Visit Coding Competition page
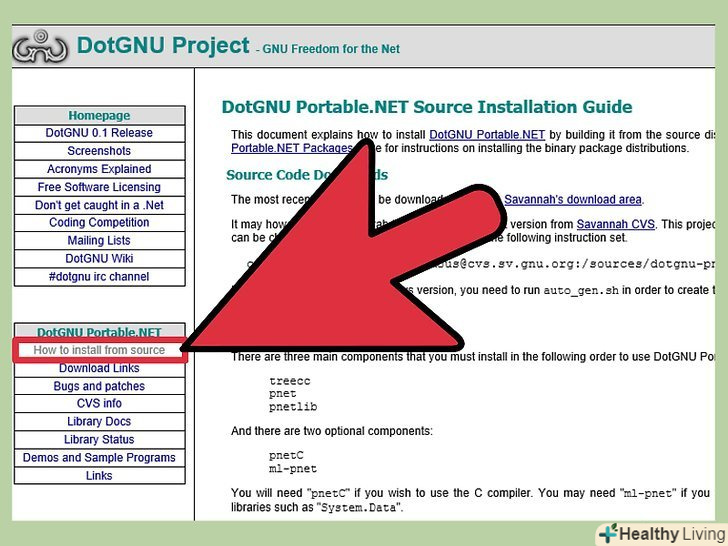The width and height of the screenshot is (728, 546). 99,222
